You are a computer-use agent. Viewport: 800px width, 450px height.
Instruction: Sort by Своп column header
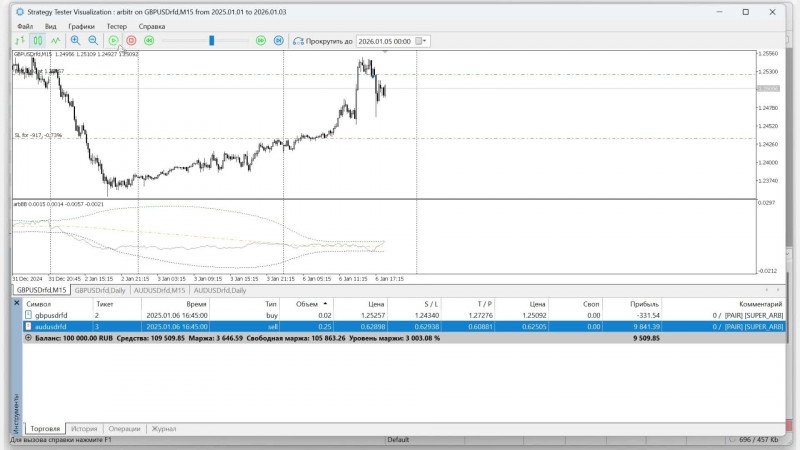(x=576, y=304)
